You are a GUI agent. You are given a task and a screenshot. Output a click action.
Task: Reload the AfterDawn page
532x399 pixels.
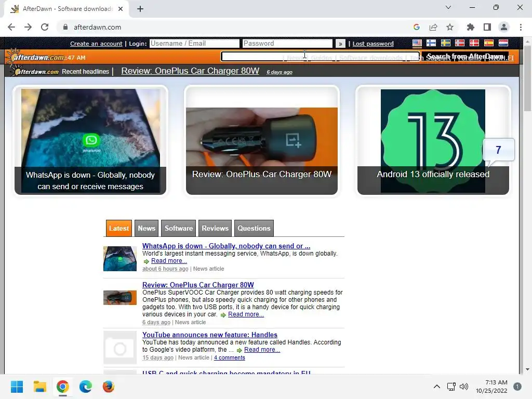[x=45, y=27]
